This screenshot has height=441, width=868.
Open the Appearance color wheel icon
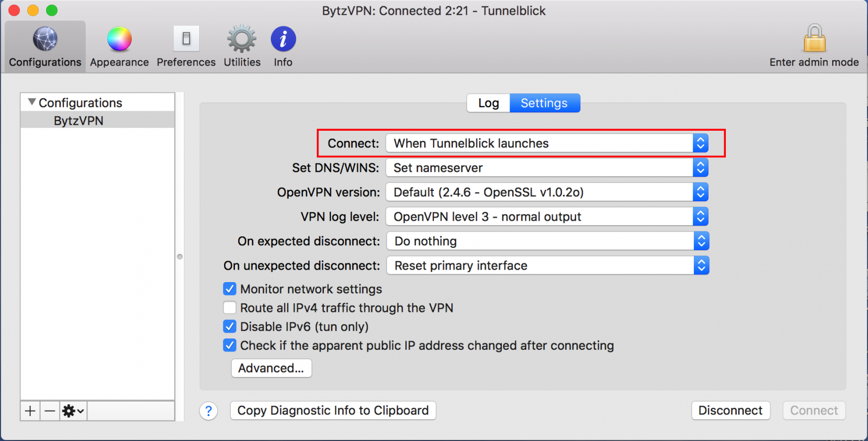pos(119,39)
